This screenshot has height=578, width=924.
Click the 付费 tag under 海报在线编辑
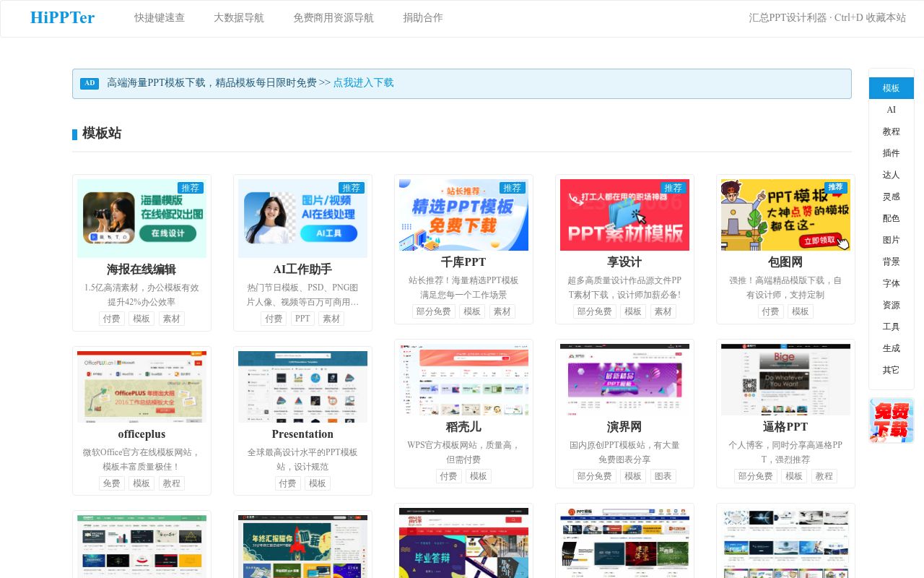coord(112,319)
